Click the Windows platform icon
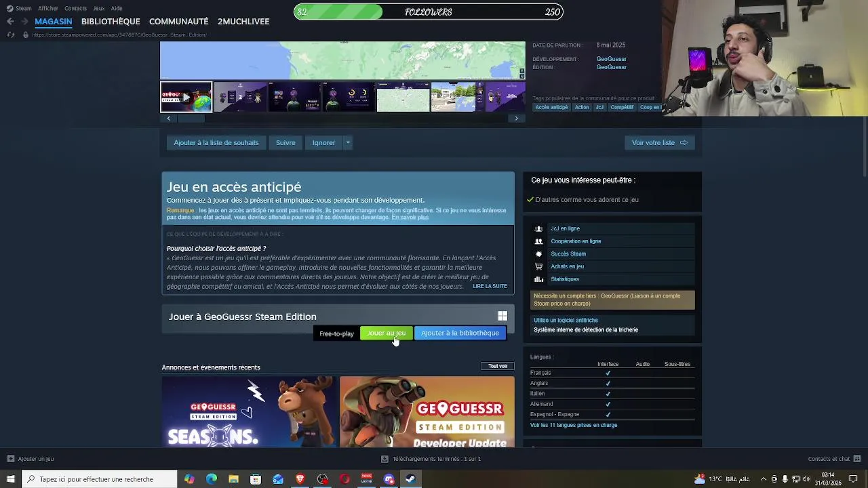 coord(502,316)
